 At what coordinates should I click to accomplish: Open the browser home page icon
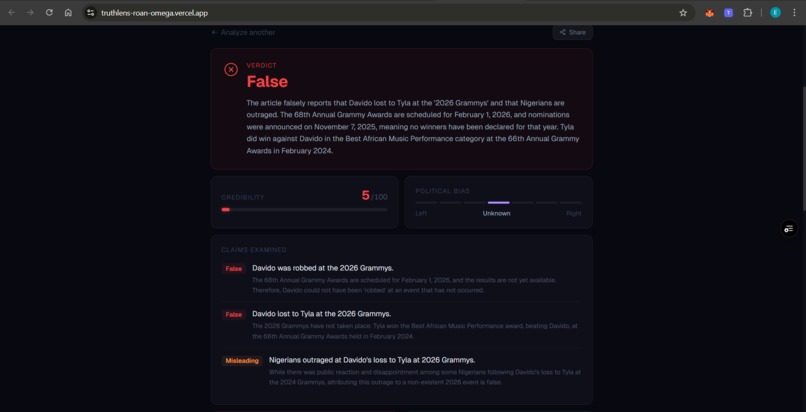[68, 13]
